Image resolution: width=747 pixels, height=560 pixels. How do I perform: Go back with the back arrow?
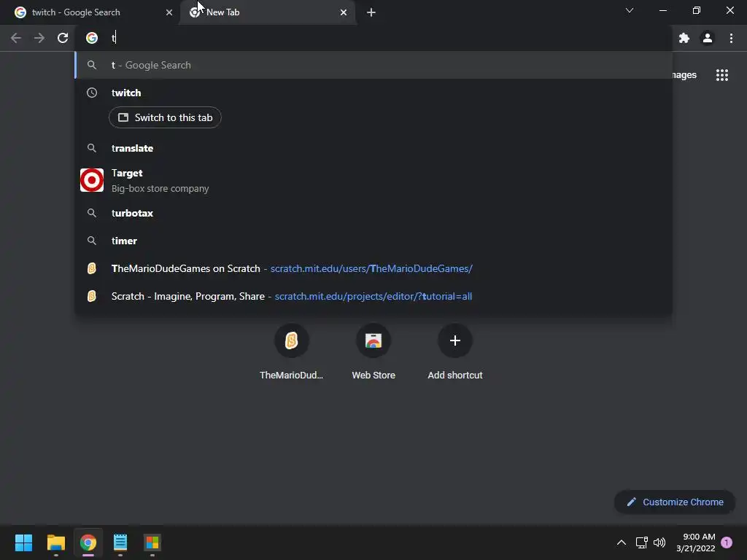tap(16, 38)
